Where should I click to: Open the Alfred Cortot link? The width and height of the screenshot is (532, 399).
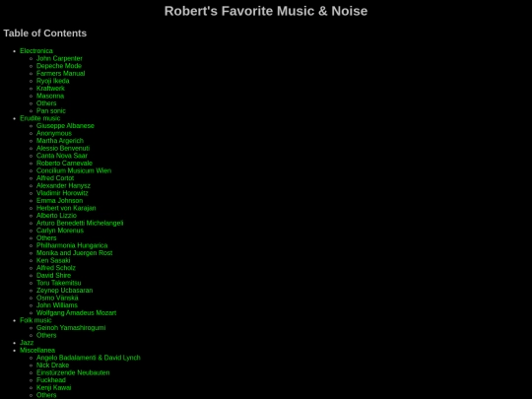(55, 178)
